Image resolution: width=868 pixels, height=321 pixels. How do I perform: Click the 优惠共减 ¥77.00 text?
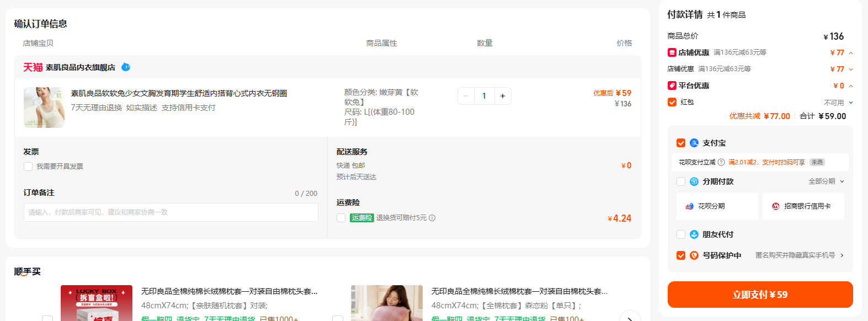click(x=759, y=116)
